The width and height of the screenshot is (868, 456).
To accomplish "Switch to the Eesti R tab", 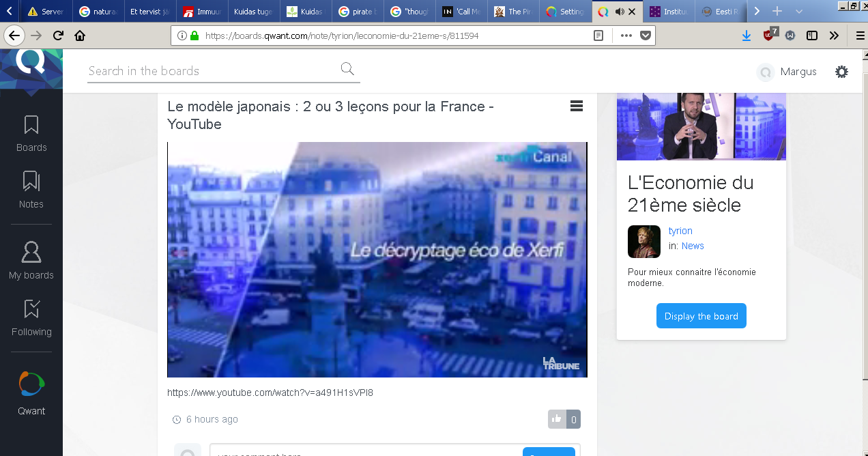I will [721, 12].
